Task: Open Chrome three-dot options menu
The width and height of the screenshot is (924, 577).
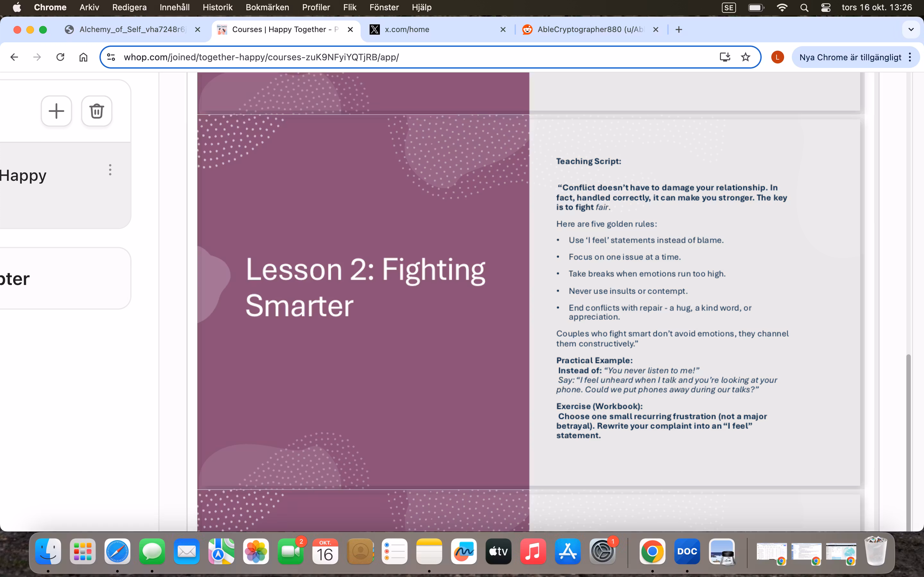Action: tap(910, 57)
